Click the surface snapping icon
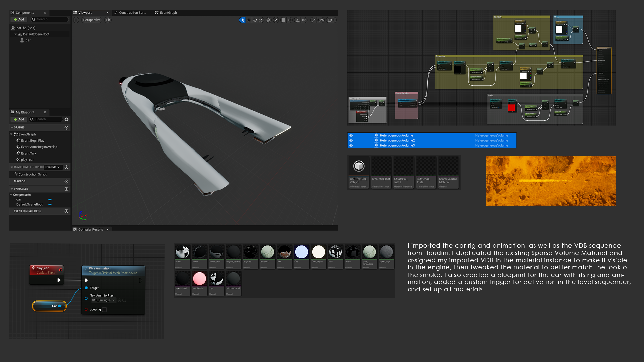Image resolution: width=644 pixels, height=362 pixels. tap(276, 20)
